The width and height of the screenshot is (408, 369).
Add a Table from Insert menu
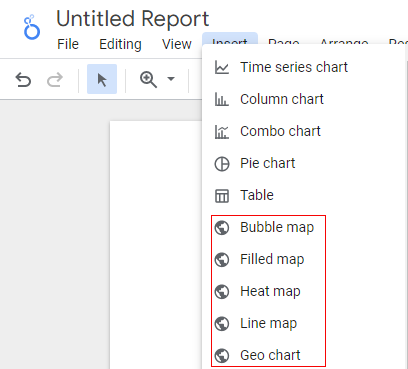(304, 195)
